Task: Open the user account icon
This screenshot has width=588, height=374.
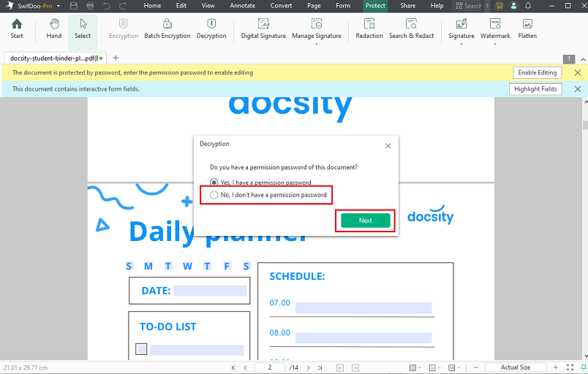Action: [x=513, y=6]
